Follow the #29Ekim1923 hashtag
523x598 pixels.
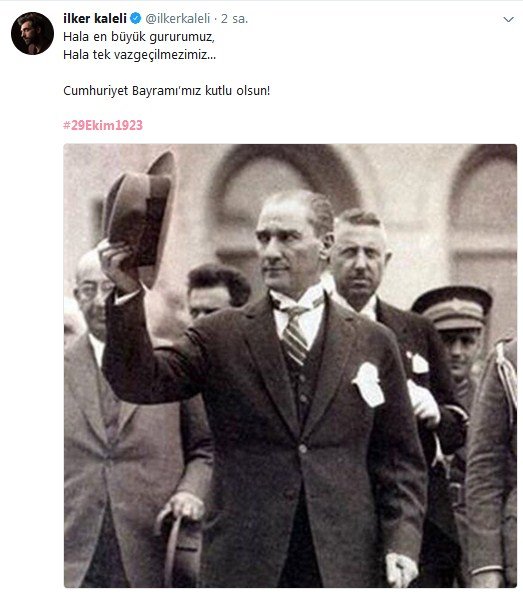[103, 125]
